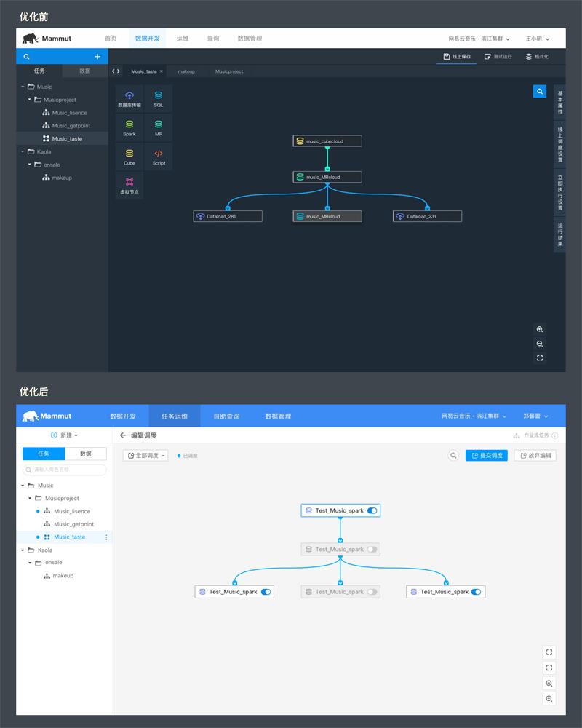Click the Mammut logo in the dark version header
The height and width of the screenshot is (728, 582).
(x=47, y=39)
